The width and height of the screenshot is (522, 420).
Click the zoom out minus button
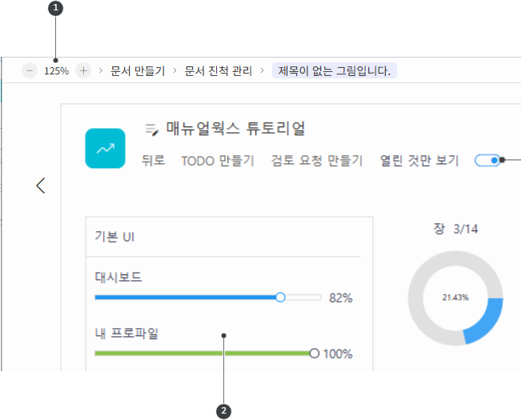pyautogui.click(x=30, y=70)
